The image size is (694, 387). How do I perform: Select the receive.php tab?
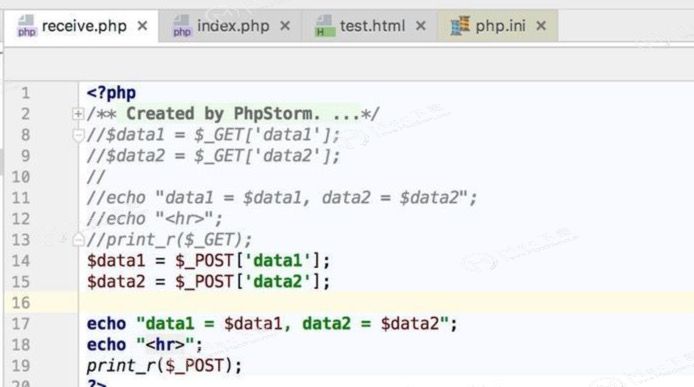(x=81, y=26)
